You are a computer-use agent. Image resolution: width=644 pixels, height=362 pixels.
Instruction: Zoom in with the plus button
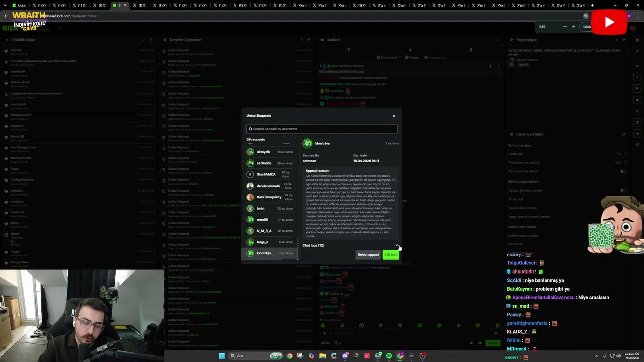pos(573,27)
